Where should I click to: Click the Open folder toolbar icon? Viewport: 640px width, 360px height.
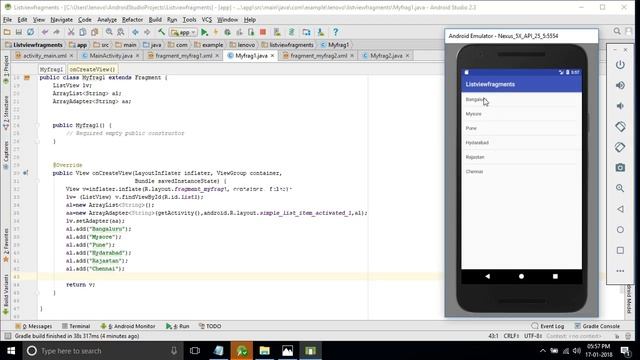coord(7,32)
